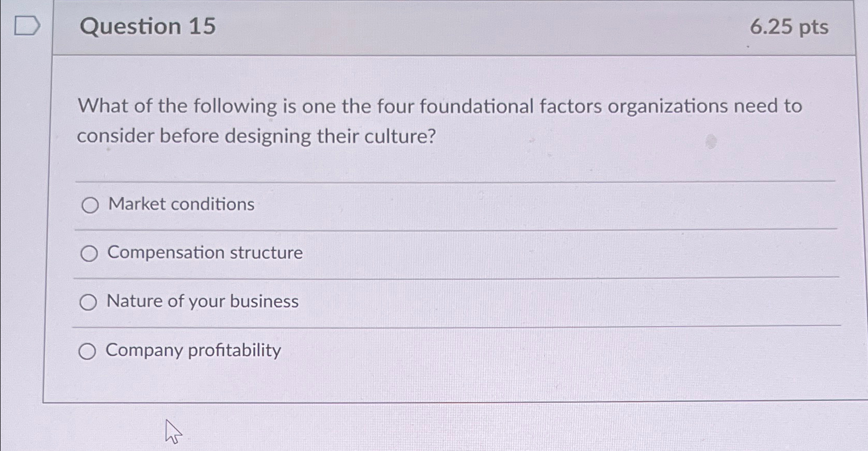Screen dimensions: 868x451
Task: Click empty header bar between title and points
Action: (464, 27)
